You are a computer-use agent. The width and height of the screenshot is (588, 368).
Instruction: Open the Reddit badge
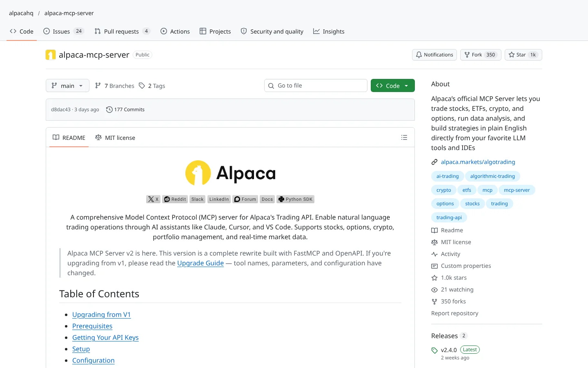pos(175,199)
